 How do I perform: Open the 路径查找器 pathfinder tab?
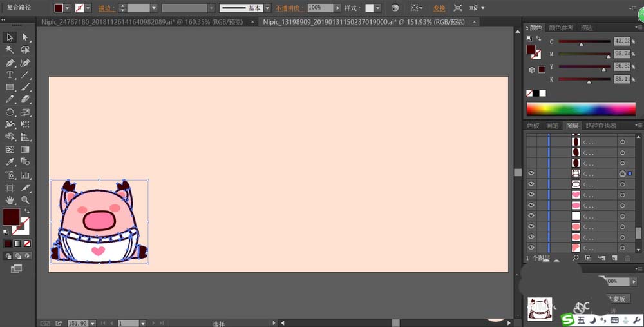pyautogui.click(x=601, y=126)
